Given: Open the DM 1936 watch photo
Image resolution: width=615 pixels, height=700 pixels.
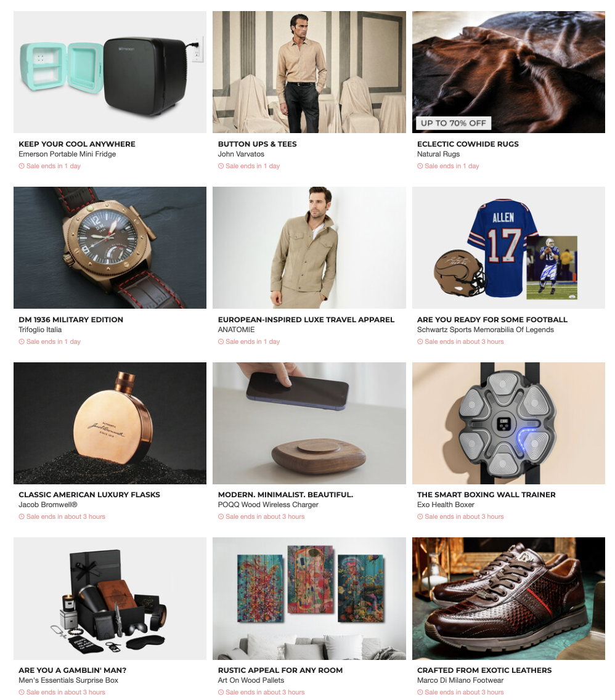Looking at the screenshot, I should click(x=110, y=247).
